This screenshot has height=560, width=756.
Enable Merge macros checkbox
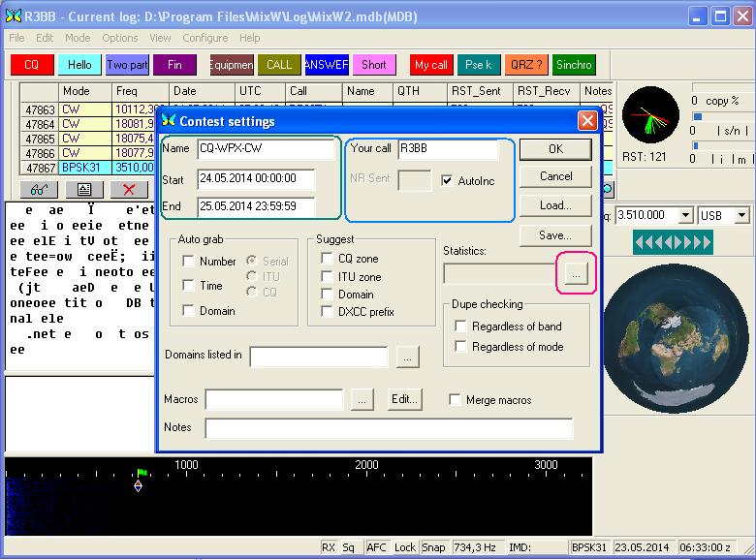pos(455,400)
